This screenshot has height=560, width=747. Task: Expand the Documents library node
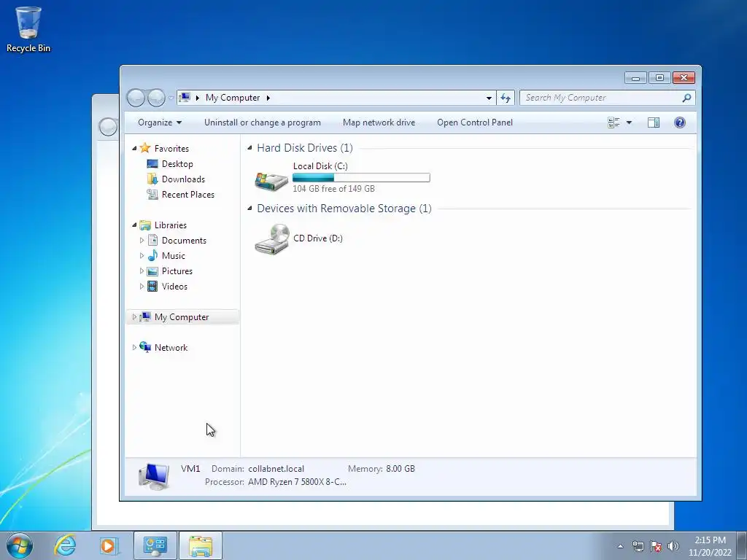142,241
